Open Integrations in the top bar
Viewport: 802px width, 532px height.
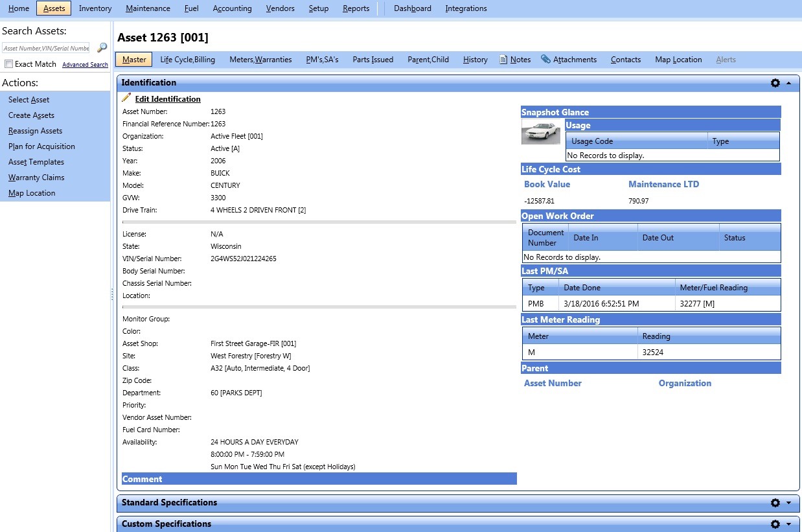click(x=466, y=8)
